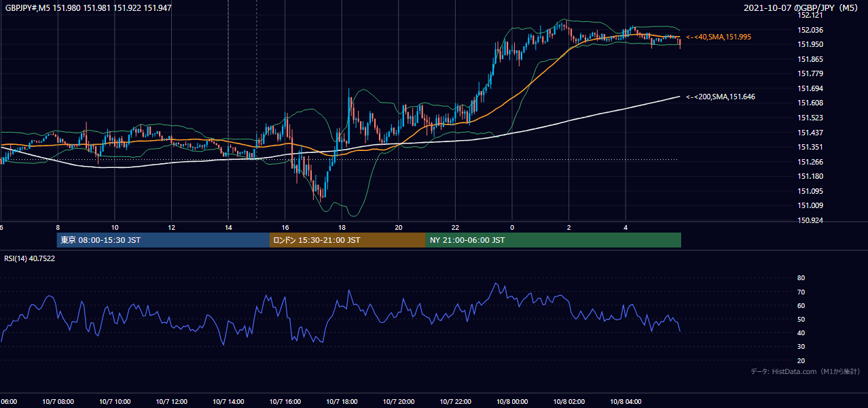The width and height of the screenshot is (868, 408).
Task: Click RSI scale value 50
Action: point(801,319)
